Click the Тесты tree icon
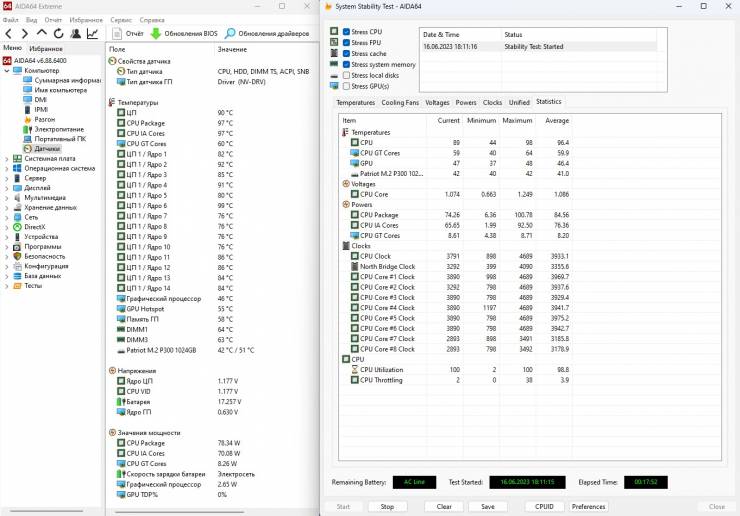 point(17,286)
